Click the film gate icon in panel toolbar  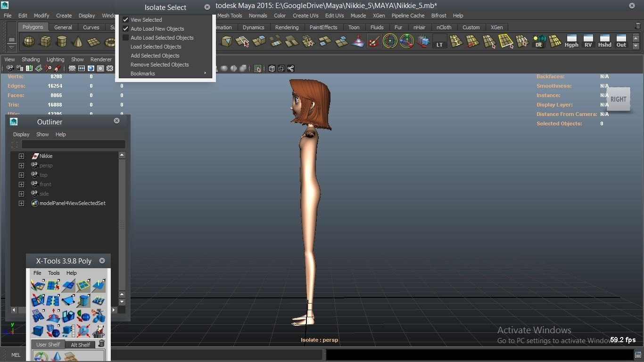(x=82, y=68)
